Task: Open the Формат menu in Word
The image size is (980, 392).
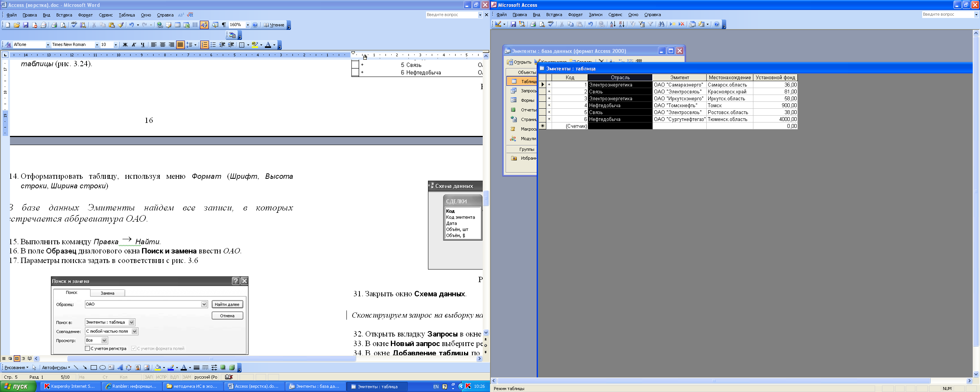Action: 85,15
